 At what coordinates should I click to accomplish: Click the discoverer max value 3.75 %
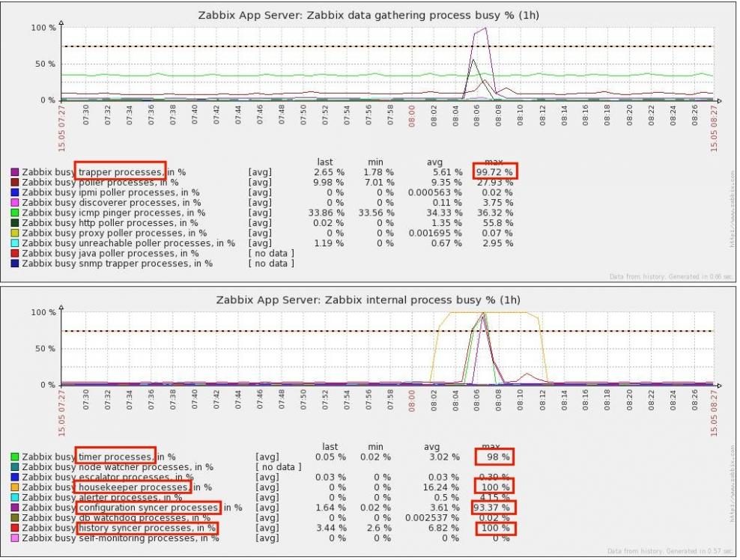(x=497, y=203)
